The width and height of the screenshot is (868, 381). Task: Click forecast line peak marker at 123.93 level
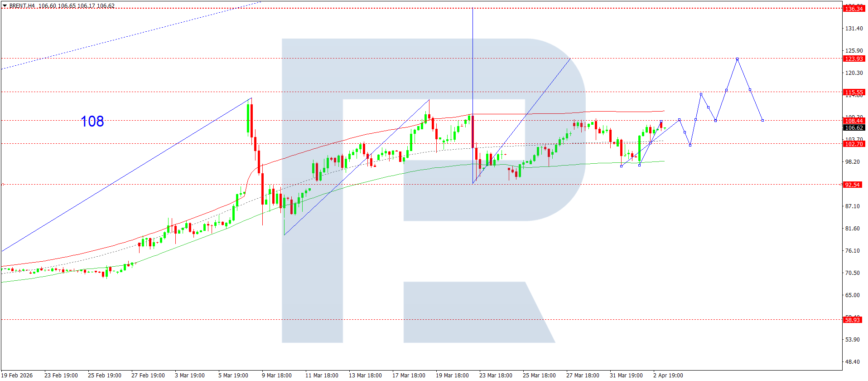coord(737,59)
